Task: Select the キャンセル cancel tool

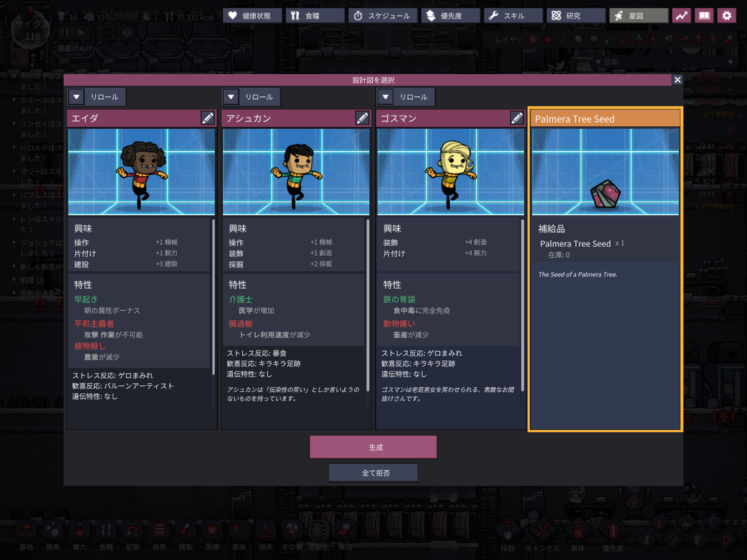Action: point(543,535)
